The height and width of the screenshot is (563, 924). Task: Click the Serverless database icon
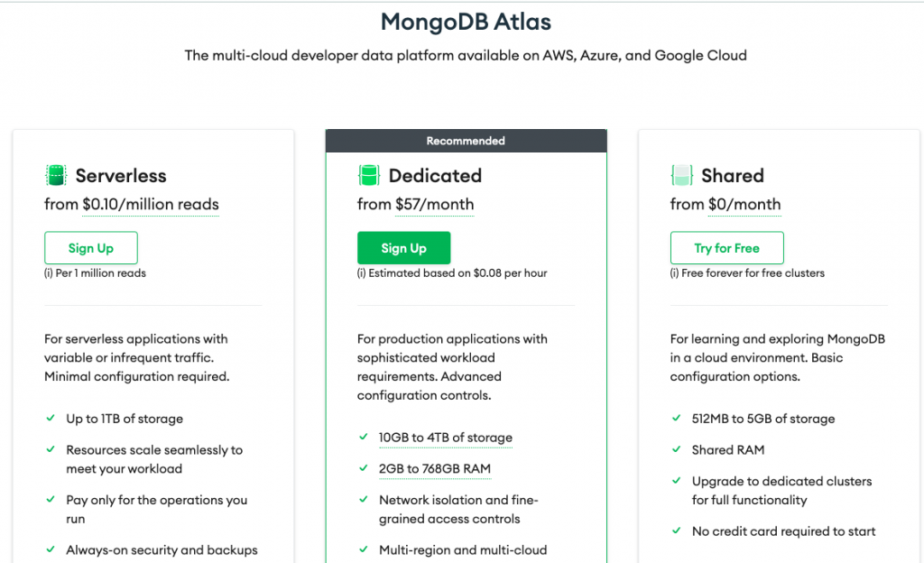[x=56, y=176]
